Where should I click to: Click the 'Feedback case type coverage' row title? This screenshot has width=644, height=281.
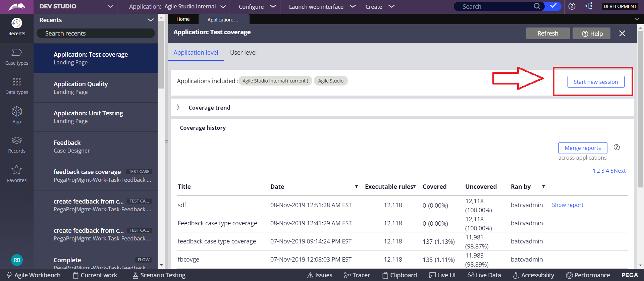tap(217, 223)
